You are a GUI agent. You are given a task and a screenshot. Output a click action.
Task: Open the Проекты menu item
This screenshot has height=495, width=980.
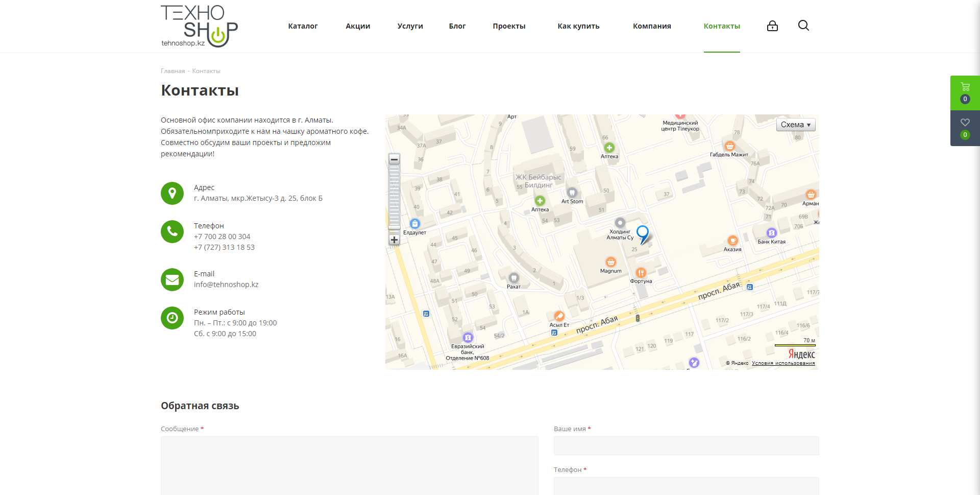tap(509, 26)
